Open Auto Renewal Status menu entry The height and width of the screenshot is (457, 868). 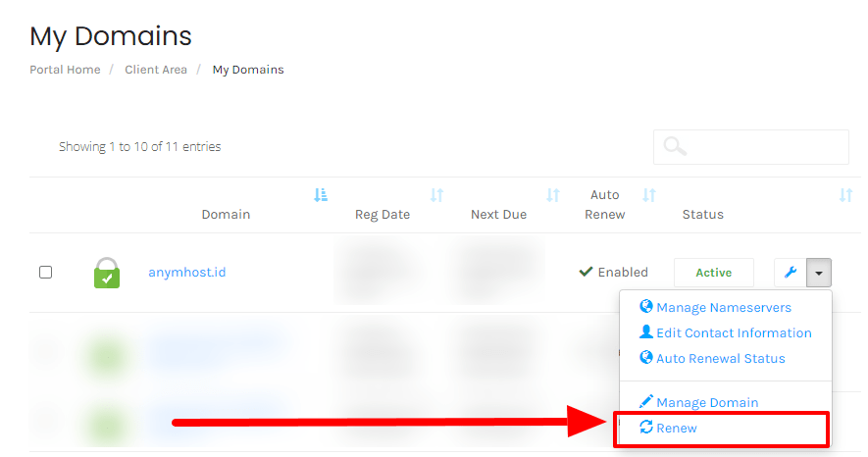click(721, 358)
